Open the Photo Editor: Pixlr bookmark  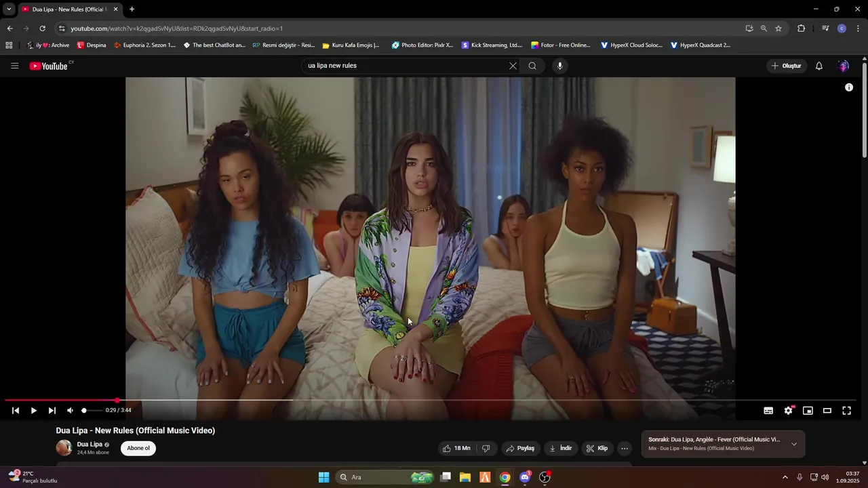[422, 45]
